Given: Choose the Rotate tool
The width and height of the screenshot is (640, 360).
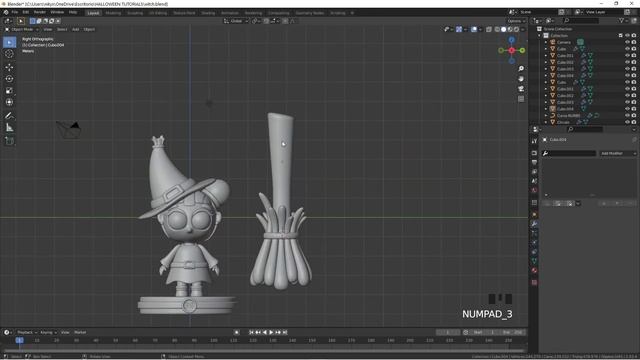Looking at the screenshot, I should (x=9, y=79).
